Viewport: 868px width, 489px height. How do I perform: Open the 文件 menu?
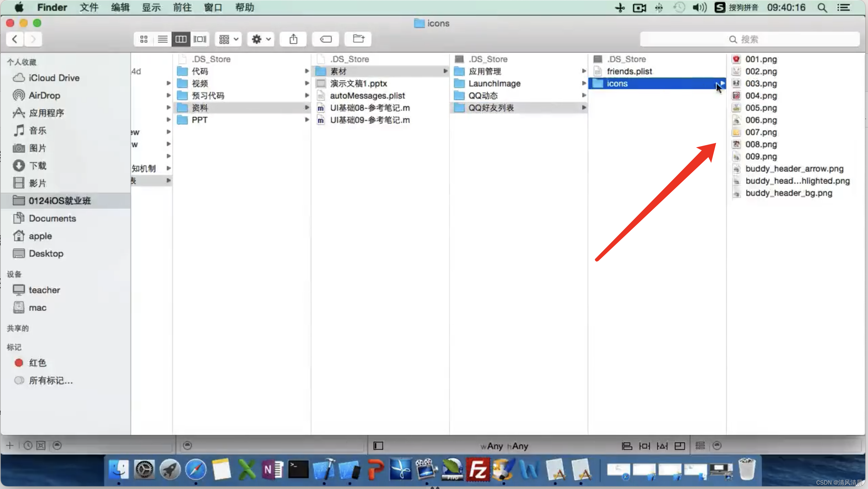click(x=89, y=7)
